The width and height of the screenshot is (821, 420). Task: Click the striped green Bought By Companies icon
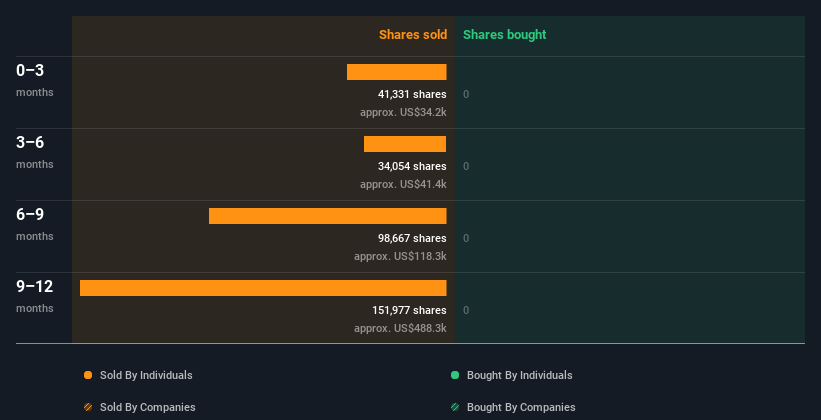pos(455,407)
